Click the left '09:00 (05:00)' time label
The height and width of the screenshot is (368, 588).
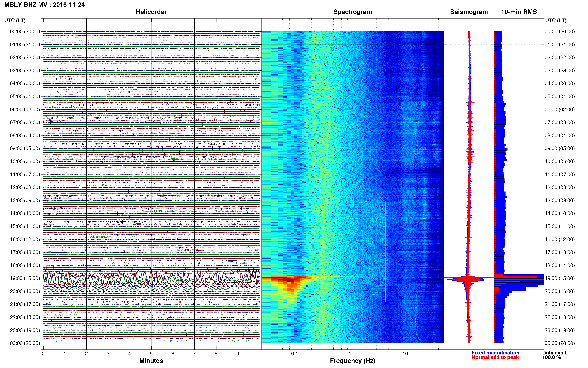[25, 148]
